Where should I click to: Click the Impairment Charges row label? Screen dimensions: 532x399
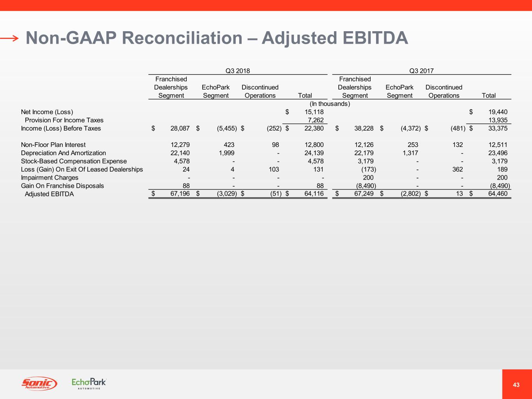[49, 178]
